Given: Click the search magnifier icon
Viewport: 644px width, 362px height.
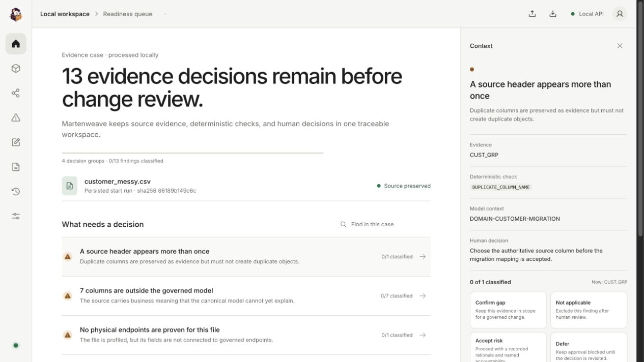Looking at the screenshot, I should 344,224.
